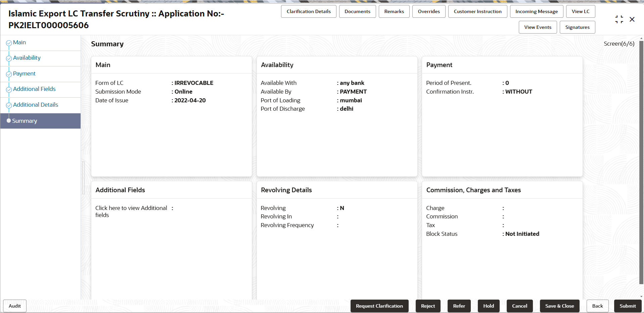Click the 'any bank' Available With value
The image size is (644, 313).
point(352,83)
